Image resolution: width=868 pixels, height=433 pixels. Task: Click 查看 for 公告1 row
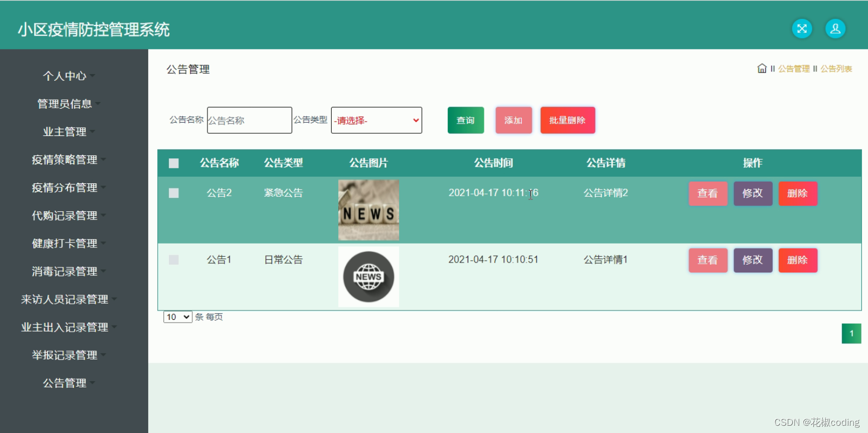pos(708,260)
